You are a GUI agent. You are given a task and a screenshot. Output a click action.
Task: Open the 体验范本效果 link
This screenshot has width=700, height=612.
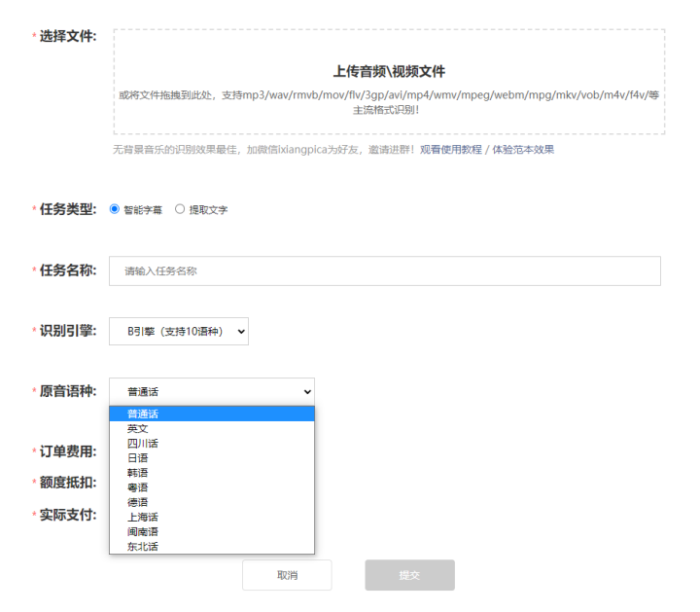(x=523, y=150)
